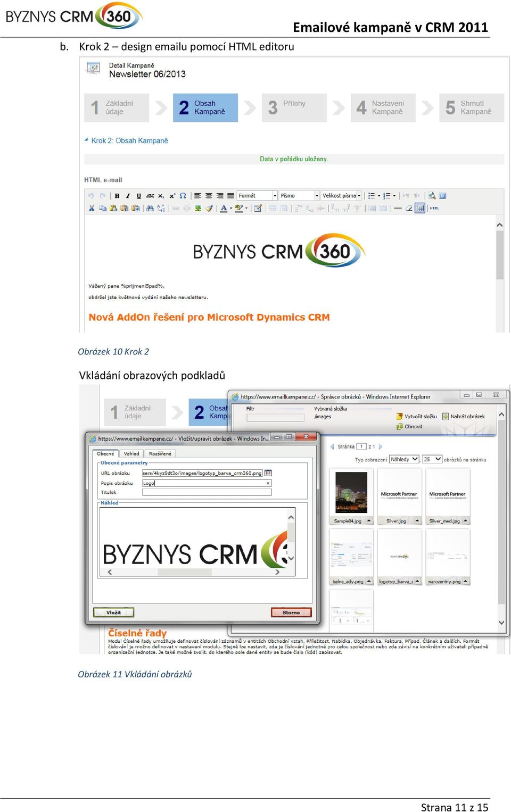Click the Stránka page number field
Screen dimensions: 511x812
click(361, 447)
